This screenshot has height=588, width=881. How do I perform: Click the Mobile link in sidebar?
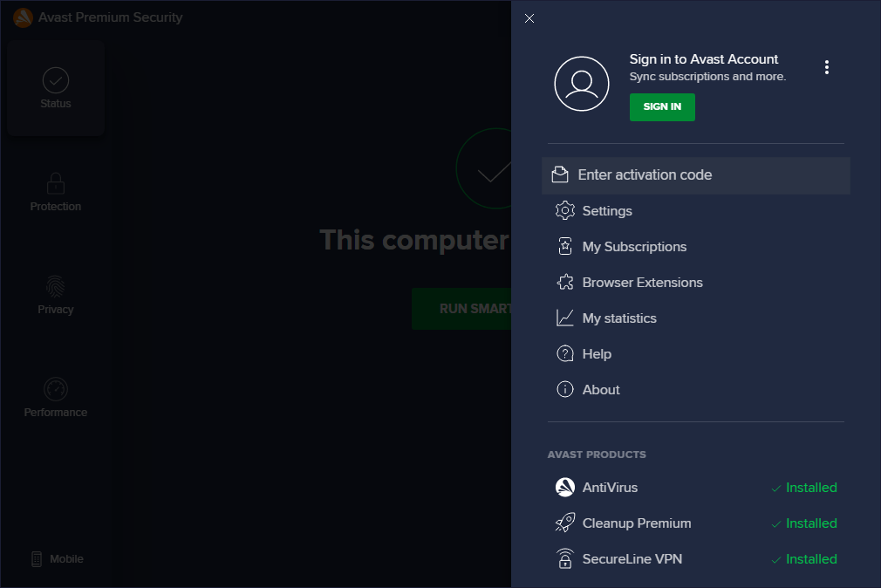coord(58,558)
